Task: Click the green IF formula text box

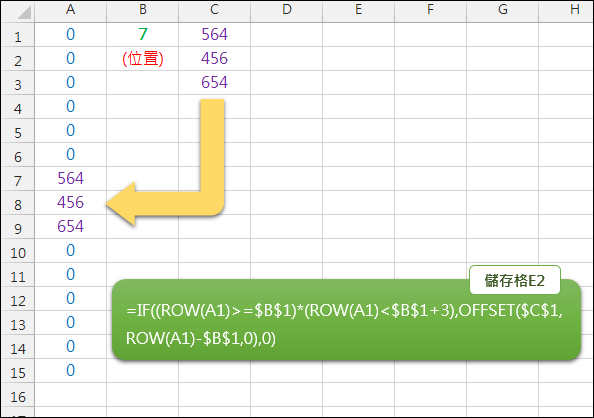Action: point(346,320)
